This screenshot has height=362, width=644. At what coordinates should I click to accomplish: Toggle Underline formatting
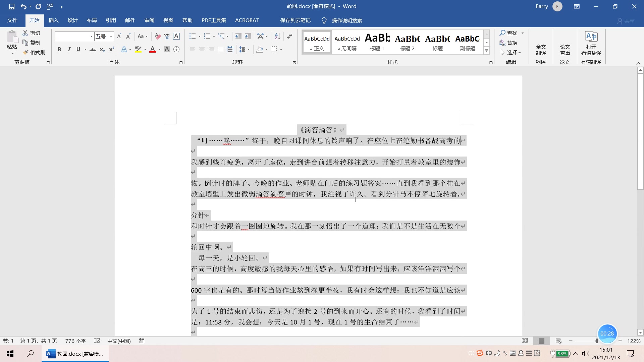[x=78, y=50]
